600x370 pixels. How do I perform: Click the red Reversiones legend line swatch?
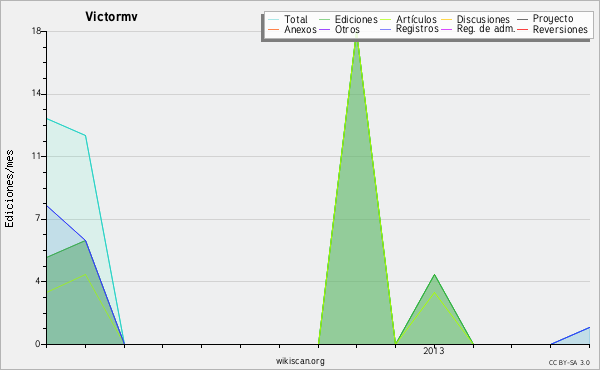[522, 29]
